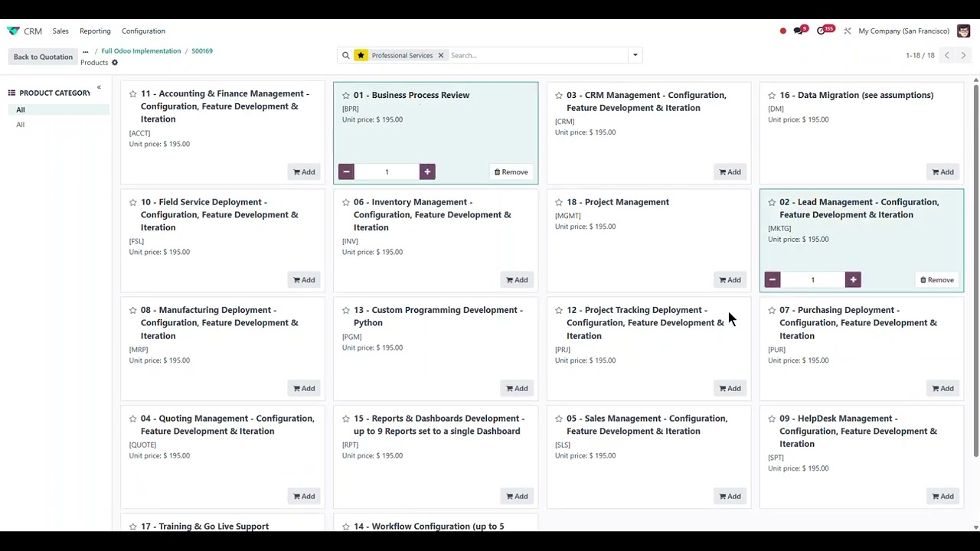Add 11 - Accounting & Finance Management

[304, 171]
